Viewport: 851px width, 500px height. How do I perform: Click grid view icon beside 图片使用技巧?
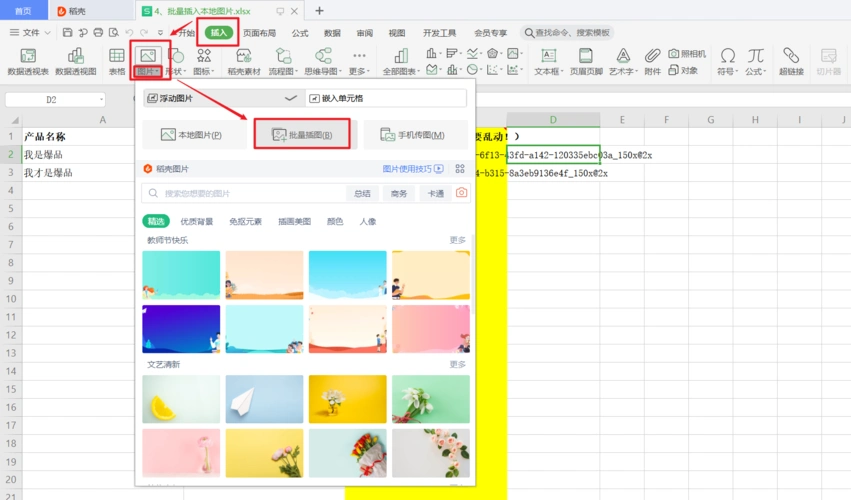pos(460,169)
